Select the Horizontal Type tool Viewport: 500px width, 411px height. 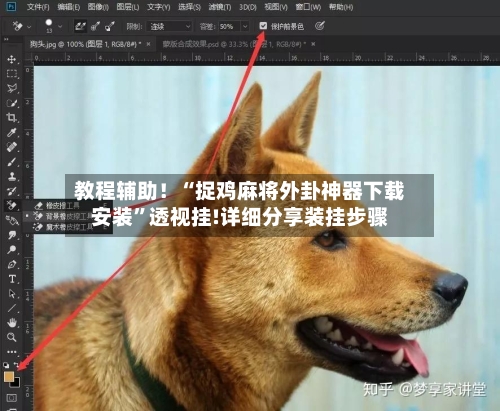(12, 279)
